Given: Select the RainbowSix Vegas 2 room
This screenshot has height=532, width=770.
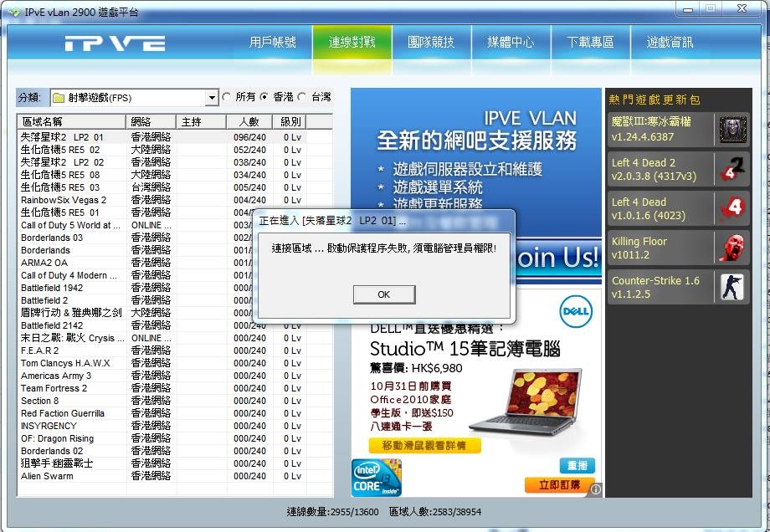Looking at the screenshot, I should 175,200.
